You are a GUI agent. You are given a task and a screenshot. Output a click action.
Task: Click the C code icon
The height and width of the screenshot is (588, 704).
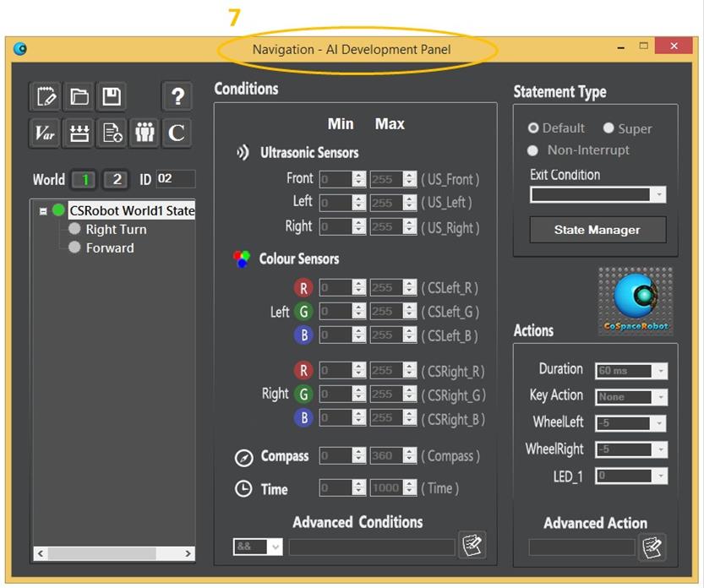pos(176,133)
